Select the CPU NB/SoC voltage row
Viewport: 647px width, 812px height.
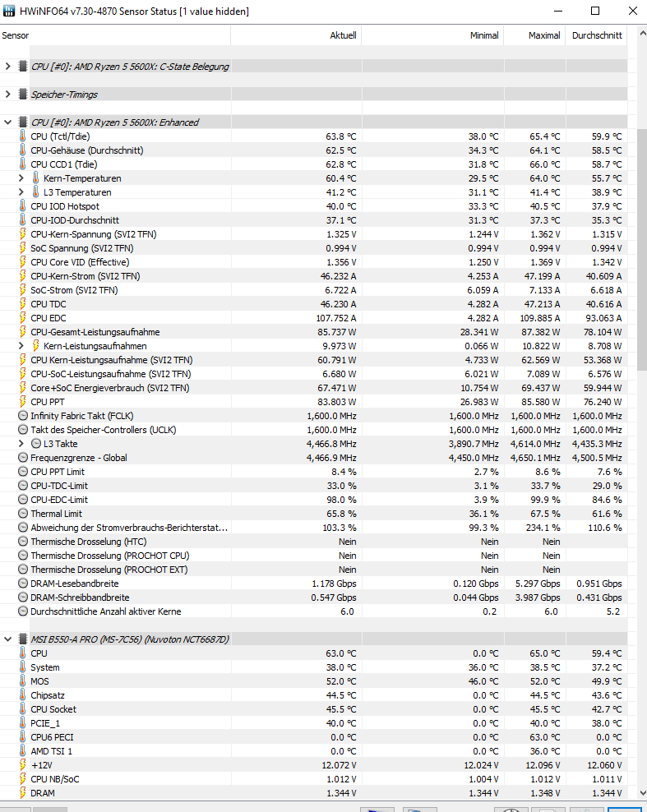[x=314, y=779]
